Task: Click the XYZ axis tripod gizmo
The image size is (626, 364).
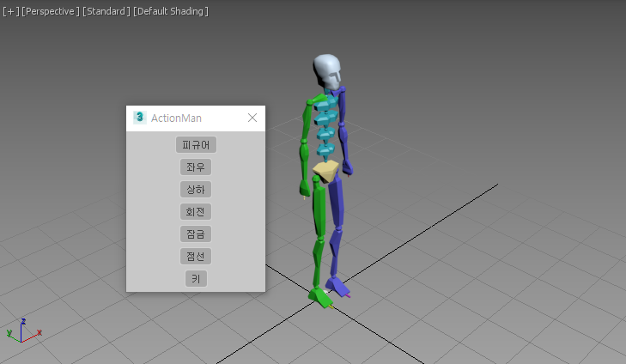Action: pyautogui.click(x=23, y=331)
